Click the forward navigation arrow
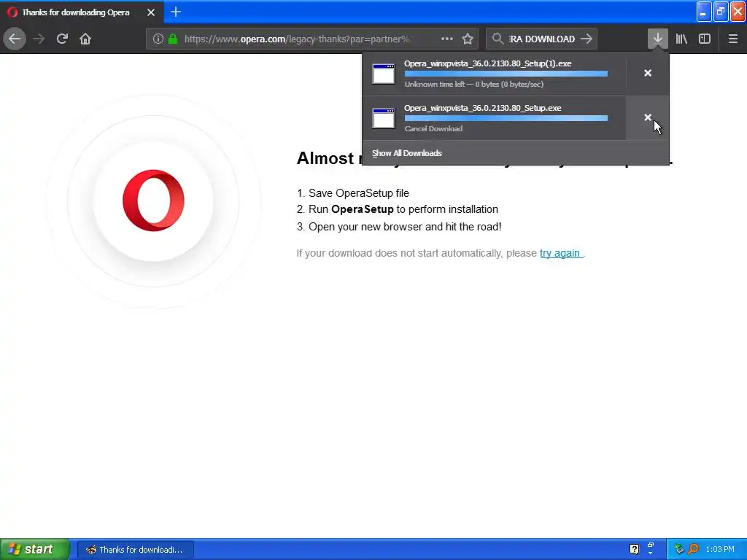Screen dimensions: 747x560 (39, 39)
